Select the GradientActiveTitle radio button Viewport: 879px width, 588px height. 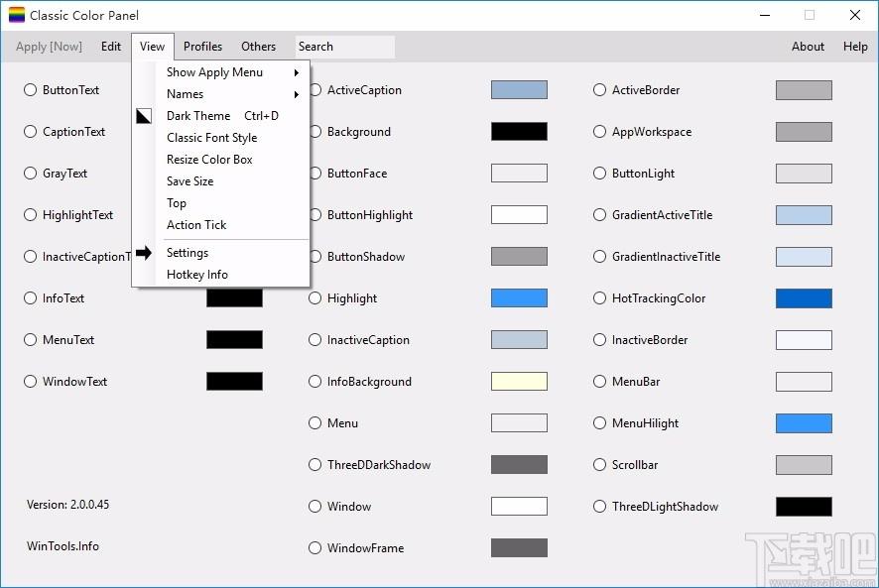click(600, 215)
